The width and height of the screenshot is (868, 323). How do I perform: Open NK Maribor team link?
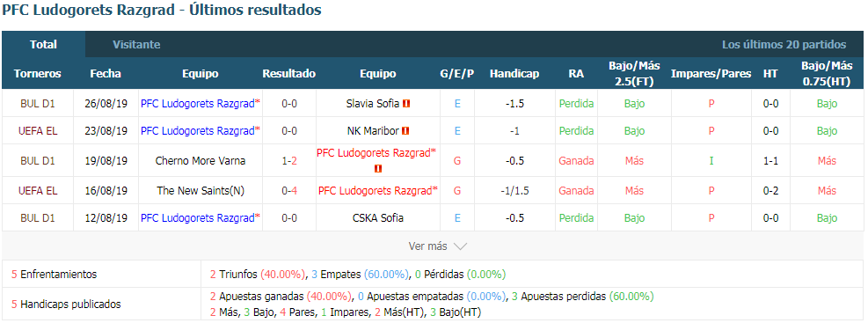[373, 131]
